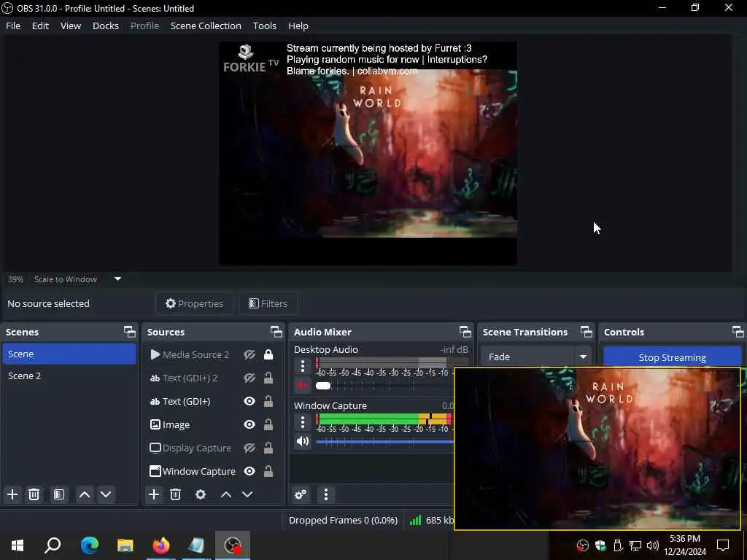Lock the Display Capture source

point(268,448)
